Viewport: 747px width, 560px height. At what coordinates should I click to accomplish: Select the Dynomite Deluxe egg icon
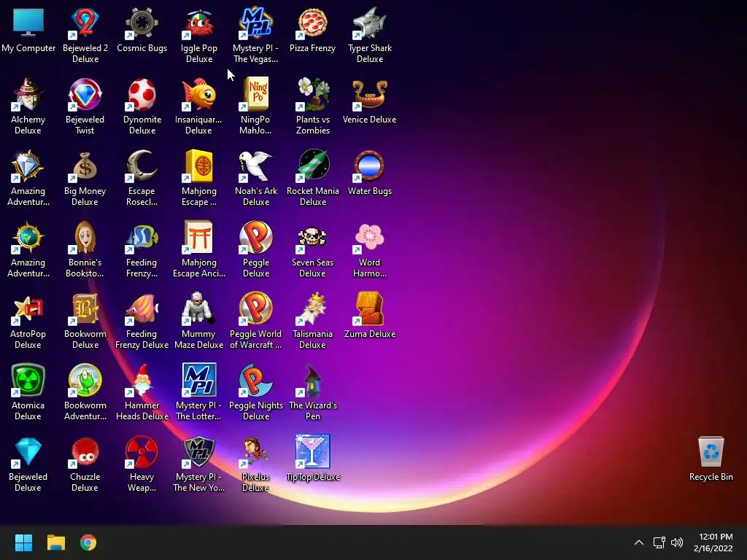click(142, 94)
